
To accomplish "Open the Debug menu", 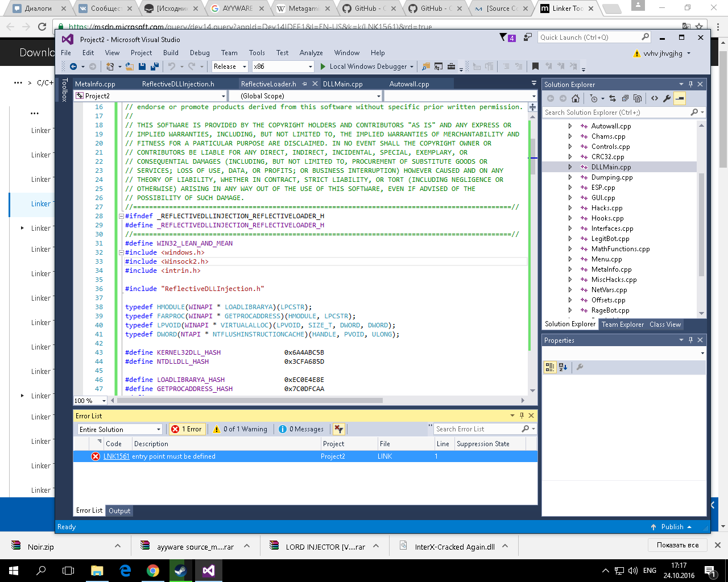I will pos(200,53).
